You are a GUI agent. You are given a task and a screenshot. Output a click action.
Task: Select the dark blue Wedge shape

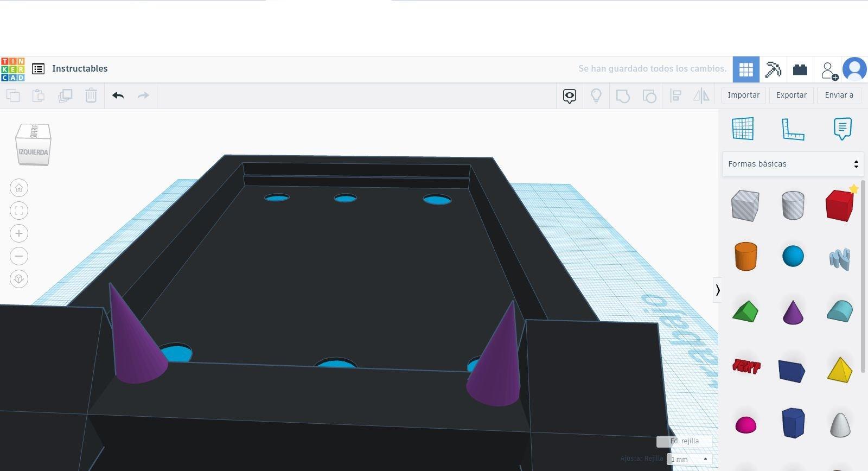(792, 371)
